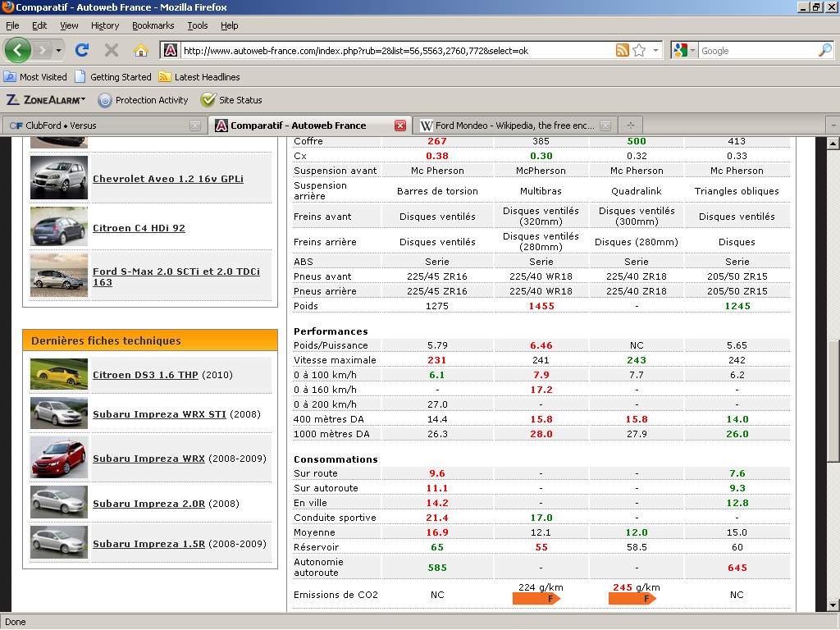Open the Citroen DS3 1.6 THP link
The image size is (840, 630).
(x=145, y=375)
